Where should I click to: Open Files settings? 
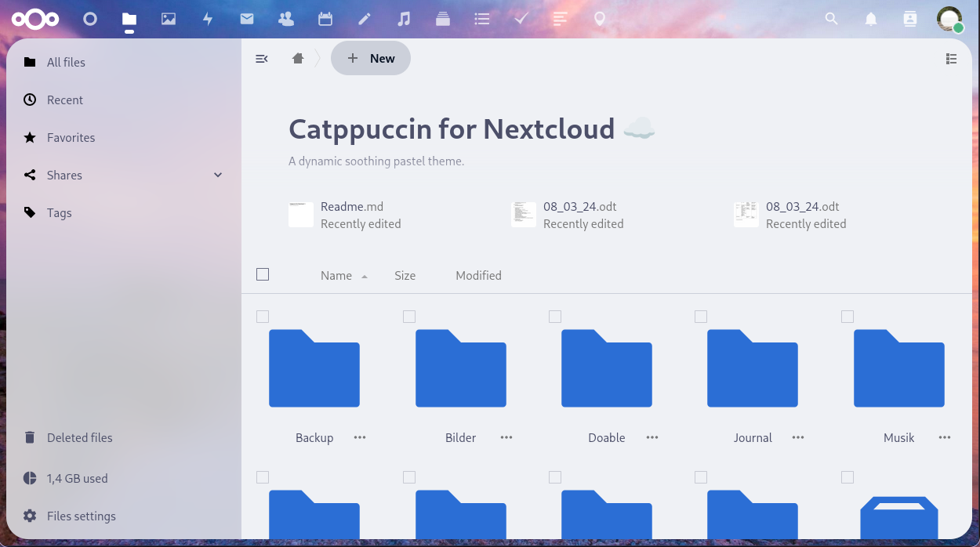81,516
